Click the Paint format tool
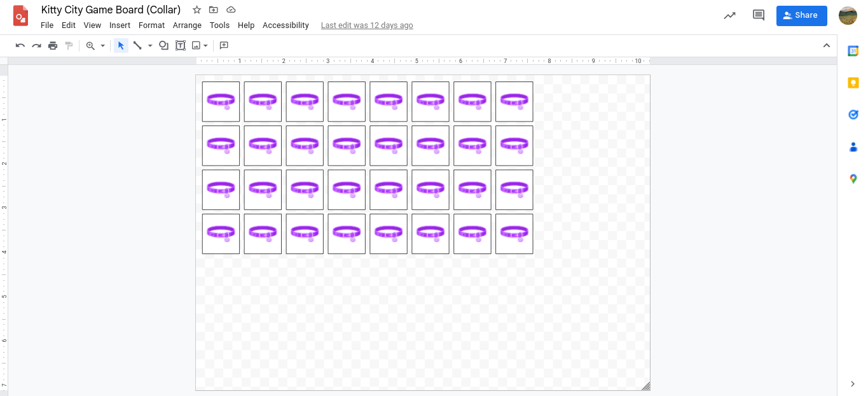 69,45
